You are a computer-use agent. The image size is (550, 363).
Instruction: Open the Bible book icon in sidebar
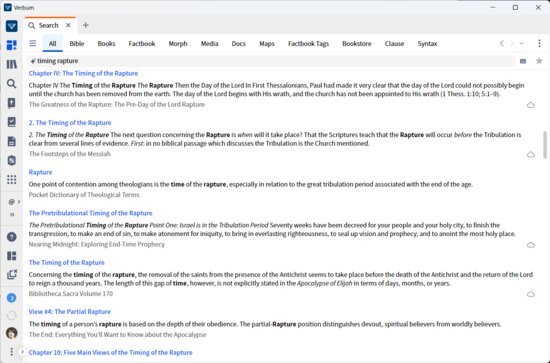coord(12,103)
